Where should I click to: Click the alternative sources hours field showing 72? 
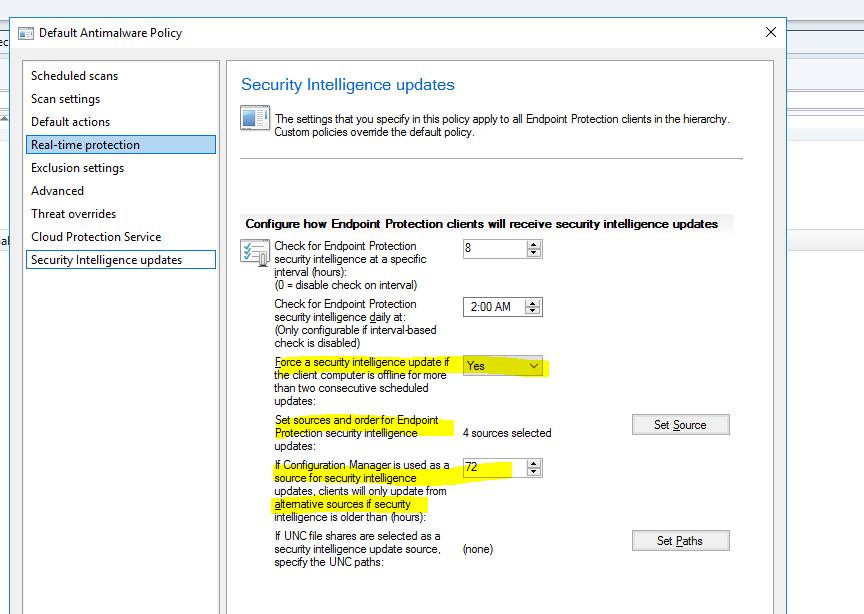[x=495, y=467]
